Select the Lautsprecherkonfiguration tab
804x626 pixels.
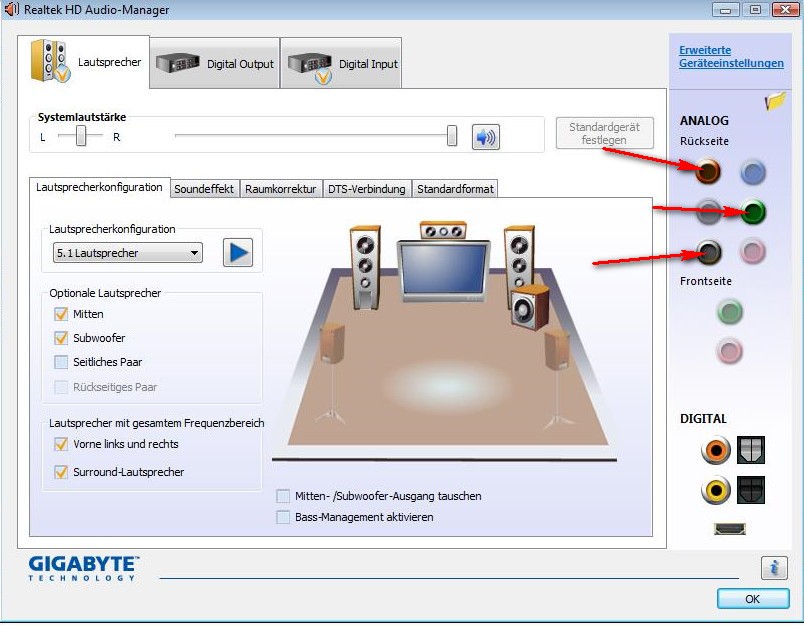[99, 187]
